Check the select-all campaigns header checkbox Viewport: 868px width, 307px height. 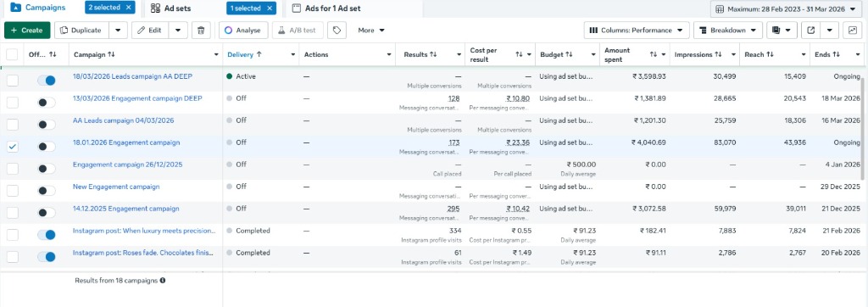tap(12, 54)
